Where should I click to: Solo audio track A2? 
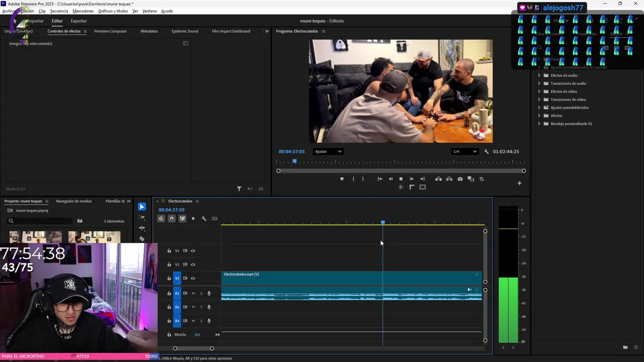pos(201,307)
